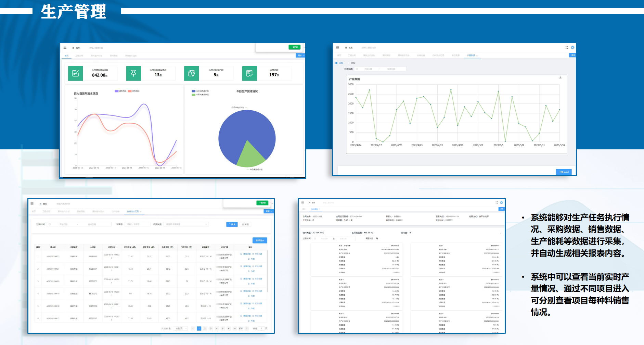Jump to last page 578
The width and height of the screenshot is (644, 345).
(241, 328)
